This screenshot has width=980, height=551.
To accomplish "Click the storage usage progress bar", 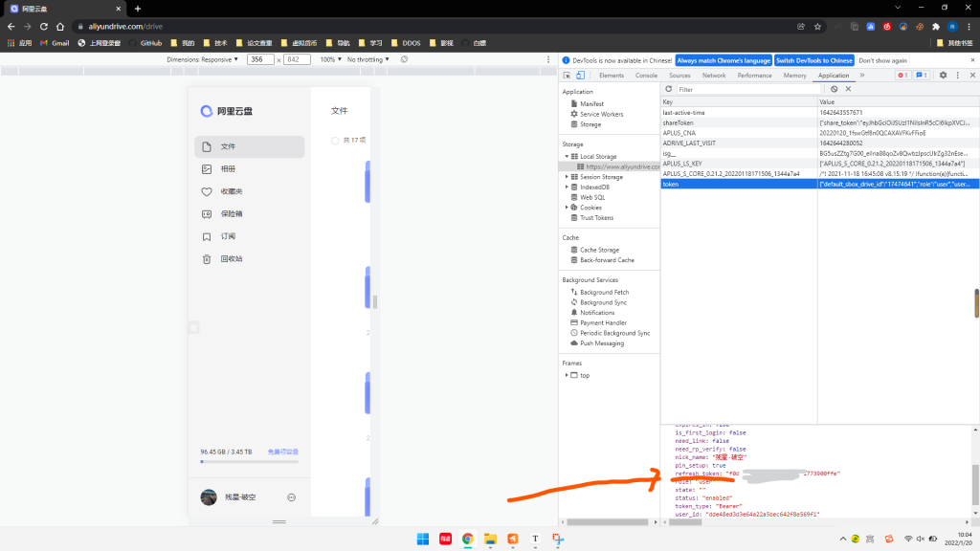I will [x=250, y=462].
